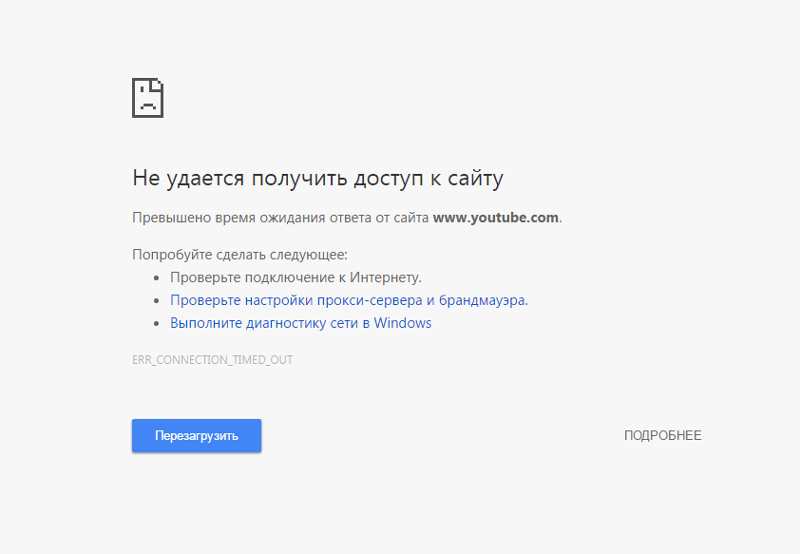This screenshot has width=800, height=554.
Task: Click the bullet before Проверьте подключение к Интернету
Action: 157,278
